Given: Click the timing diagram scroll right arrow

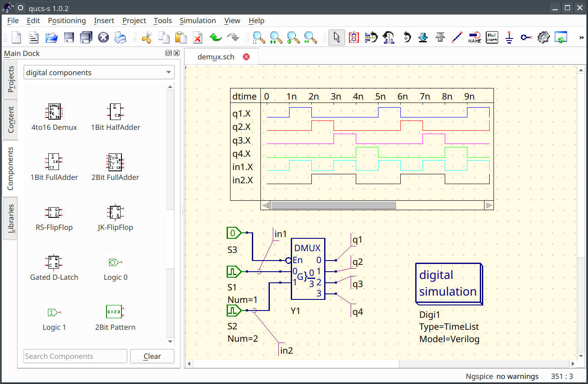Looking at the screenshot, I should [489, 205].
